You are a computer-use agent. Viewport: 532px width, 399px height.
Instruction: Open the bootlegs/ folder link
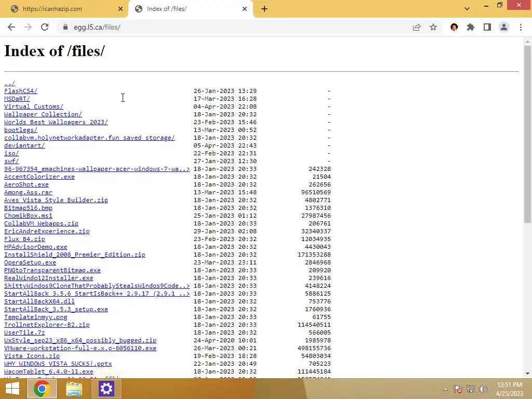[21, 130]
